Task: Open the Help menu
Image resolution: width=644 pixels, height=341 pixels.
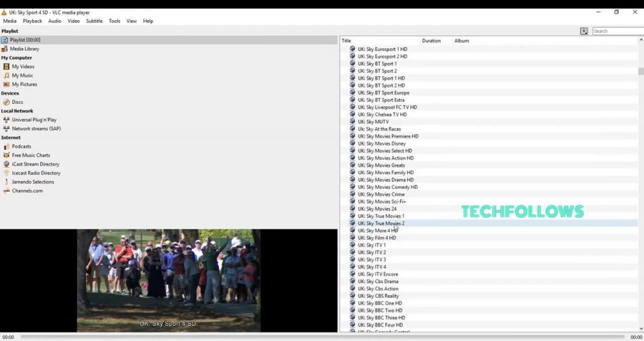Action: tap(148, 21)
